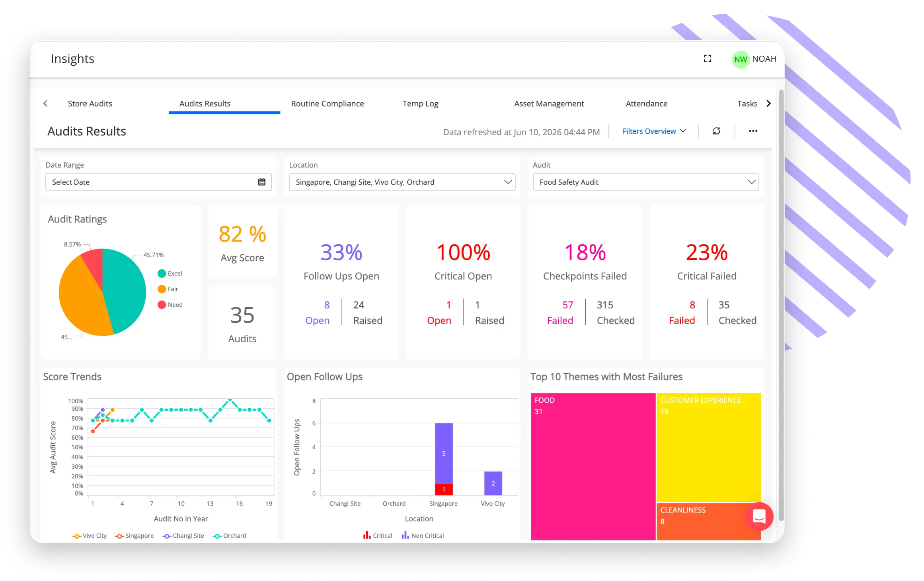924x581 pixels.
Task: Click the 18% Checkpoints Failed figure
Action: coord(585,252)
